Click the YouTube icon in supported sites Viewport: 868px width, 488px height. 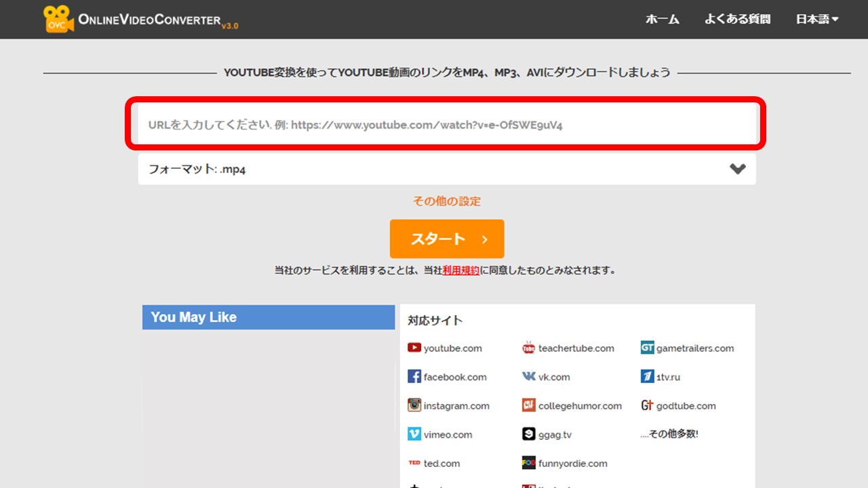tap(414, 348)
